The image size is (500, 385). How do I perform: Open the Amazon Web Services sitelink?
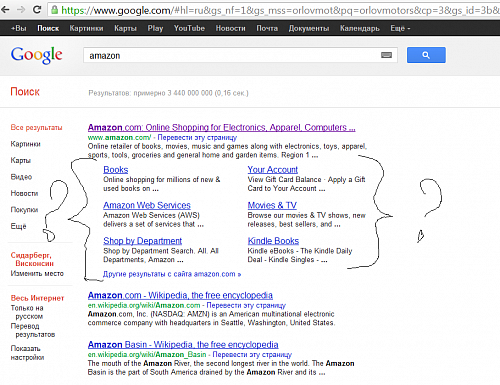click(x=147, y=205)
